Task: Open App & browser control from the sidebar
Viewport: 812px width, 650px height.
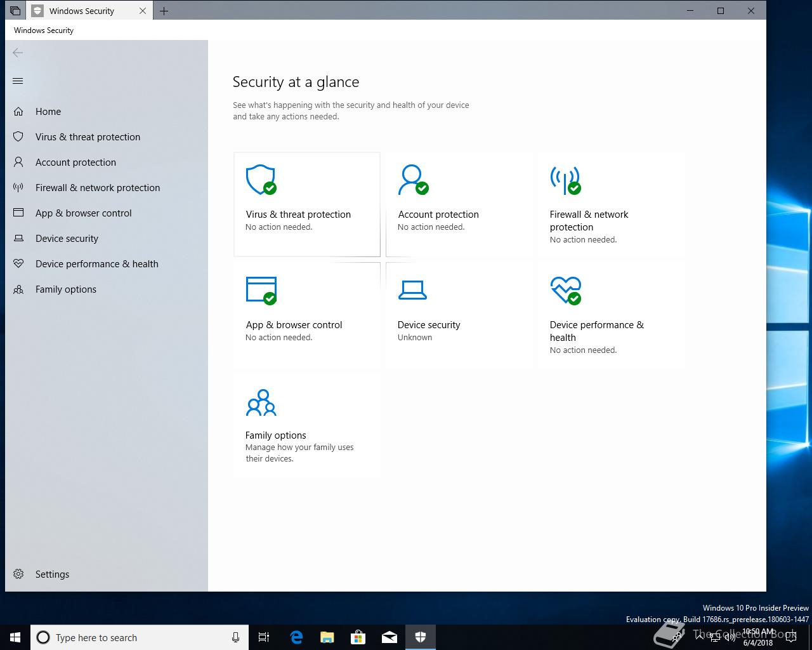Action: pos(107,213)
